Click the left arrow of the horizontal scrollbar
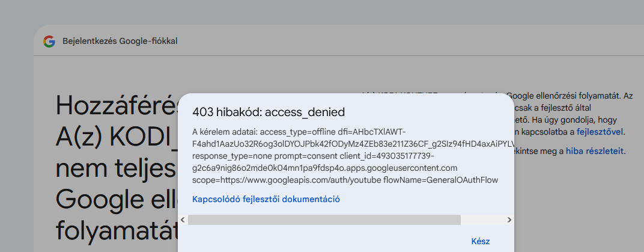644x252 pixels. click(183, 220)
